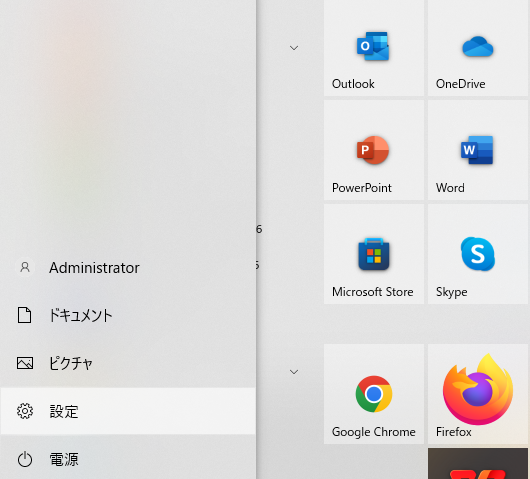
Task: Open the Outlook tile
Action: pyautogui.click(x=374, y=48)
